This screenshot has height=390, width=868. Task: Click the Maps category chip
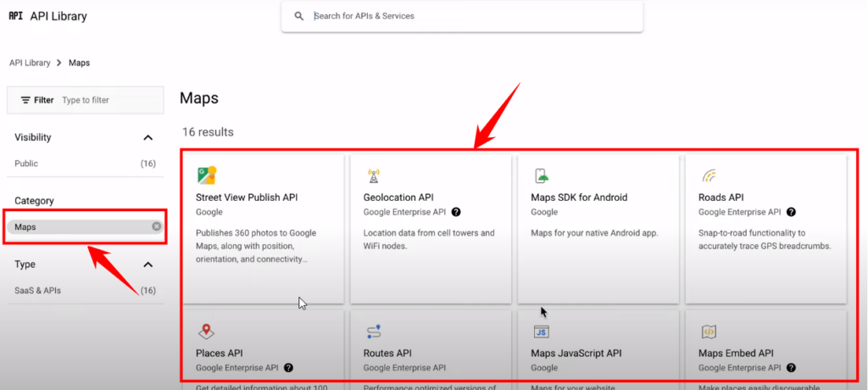point(83,227)
